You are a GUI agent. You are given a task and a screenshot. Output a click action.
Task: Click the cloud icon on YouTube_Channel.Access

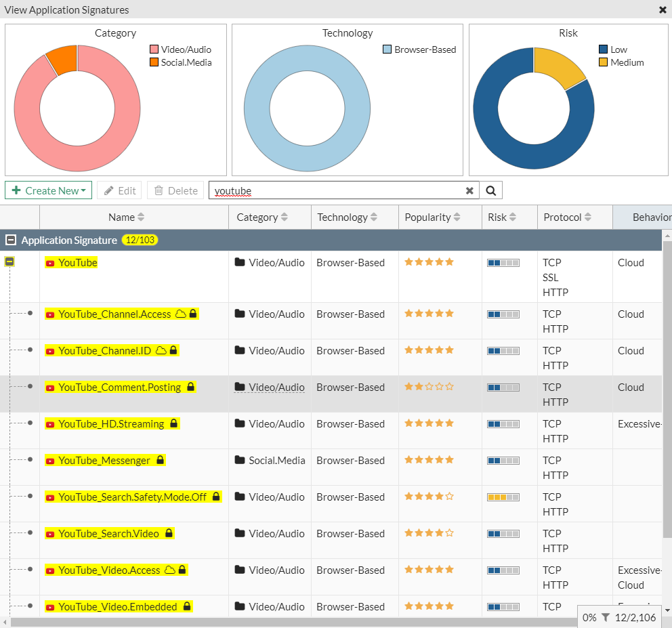(x=180, y=314)
